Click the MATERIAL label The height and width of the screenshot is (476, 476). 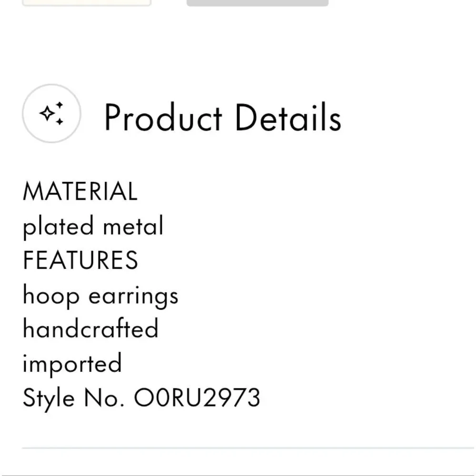[x=80, y=191]
